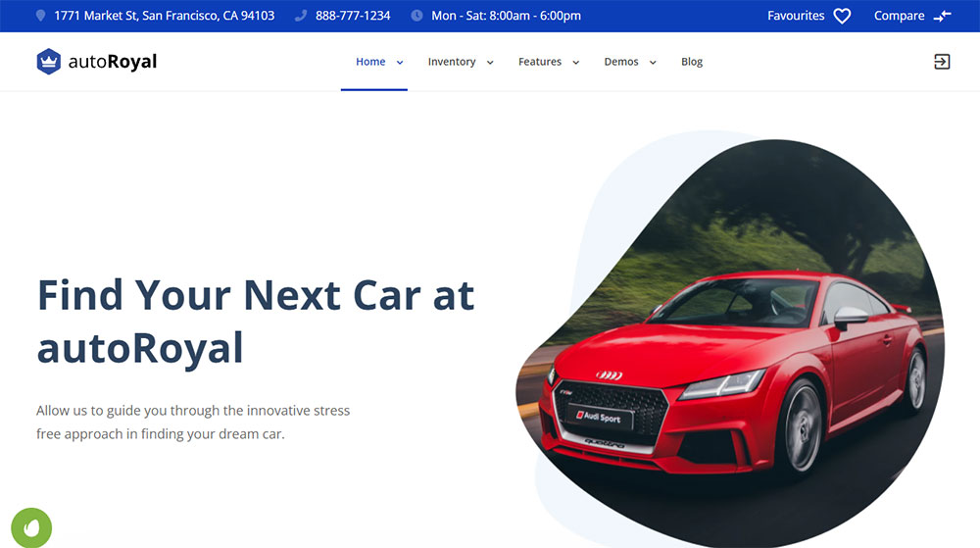
Task: Open the Blog menu item
Action: point(692,61)
